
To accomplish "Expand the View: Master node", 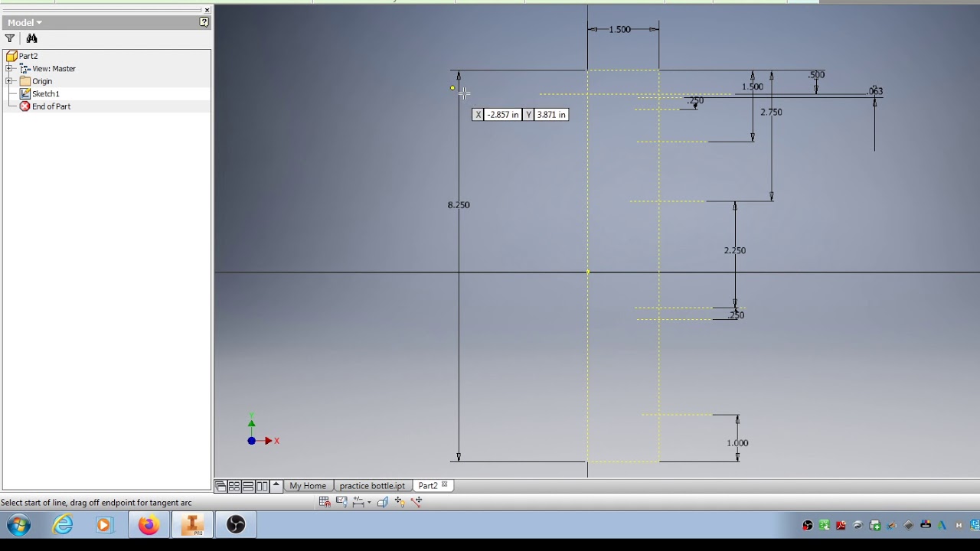I will point(9,69).
